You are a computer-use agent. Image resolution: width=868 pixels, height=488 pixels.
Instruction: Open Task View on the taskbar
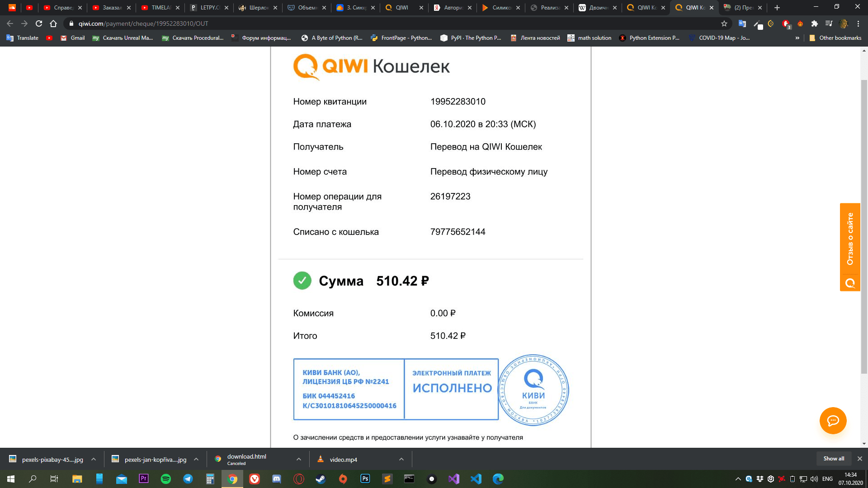(x=54, y=479)
